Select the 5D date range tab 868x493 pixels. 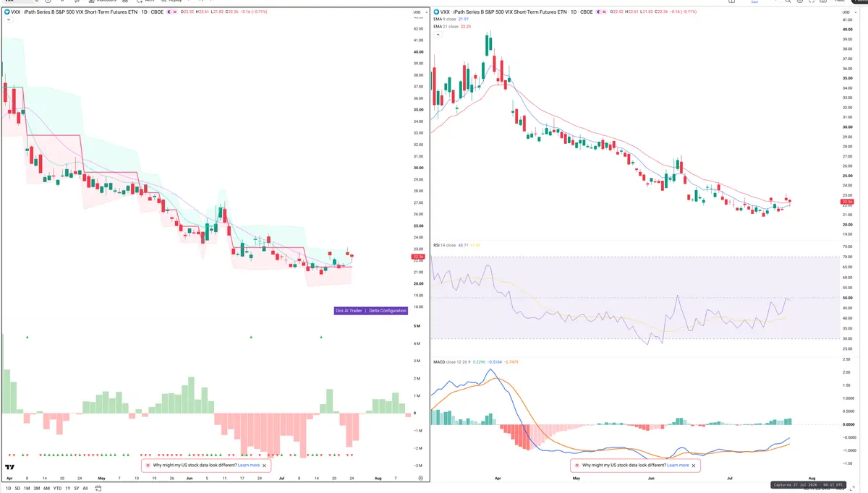coord(18,488)
